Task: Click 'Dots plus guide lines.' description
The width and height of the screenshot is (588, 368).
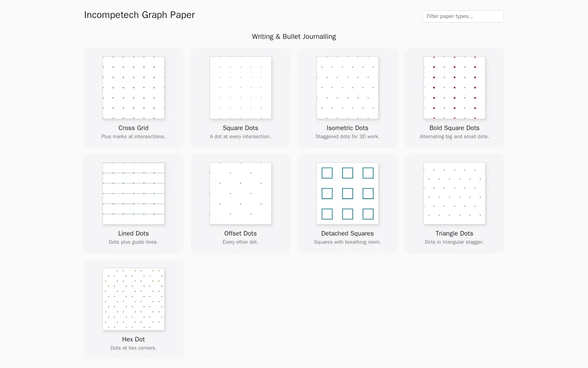Action: click(134, 242)
